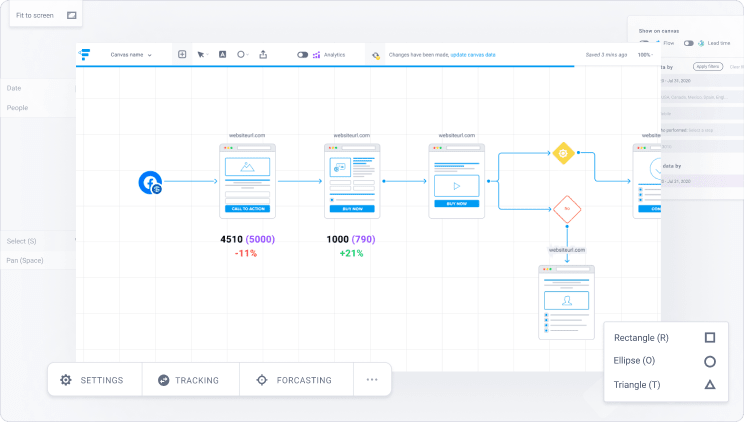Select the video sales page thumbnail

coord(456,181)
